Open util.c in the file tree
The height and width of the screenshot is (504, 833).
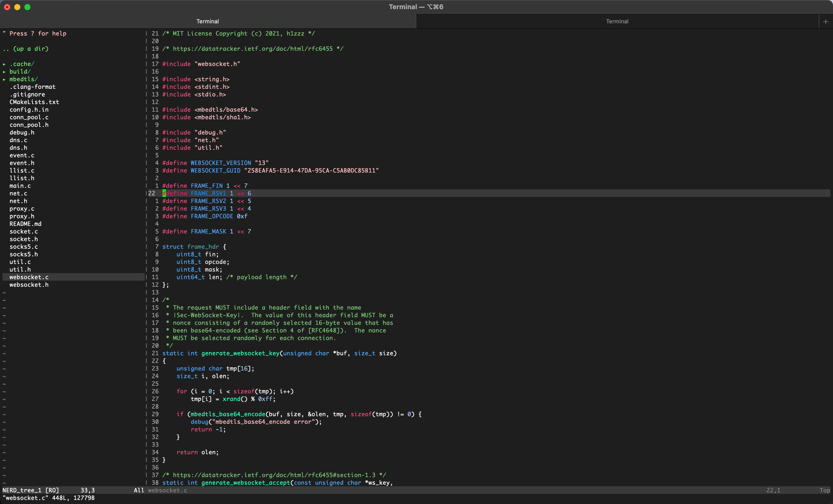20,262
